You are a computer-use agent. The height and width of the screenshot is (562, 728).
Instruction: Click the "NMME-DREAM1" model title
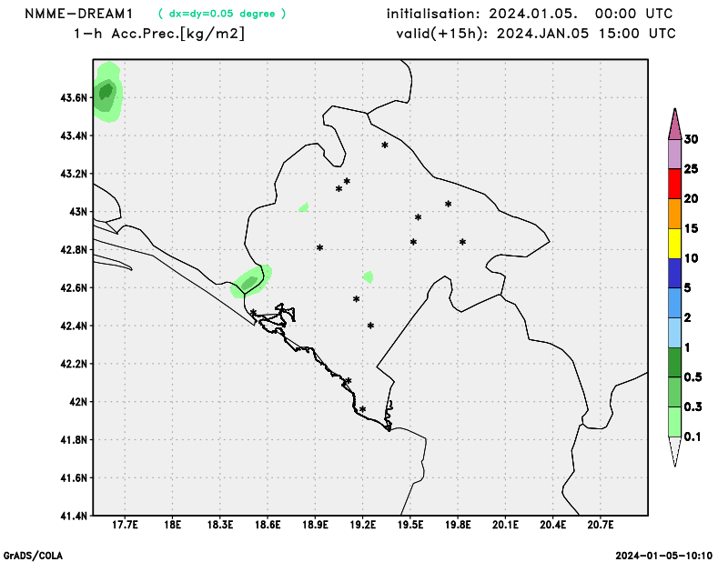point(79,14)
